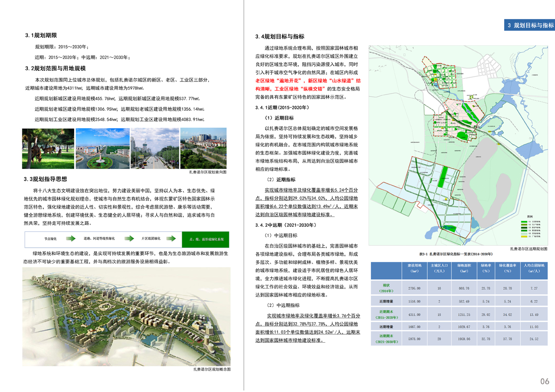Select the caption "扎赉诺尔区远期规划图"
The width and height of the screenshot is (555, 392).
click(x=529, y=249)
